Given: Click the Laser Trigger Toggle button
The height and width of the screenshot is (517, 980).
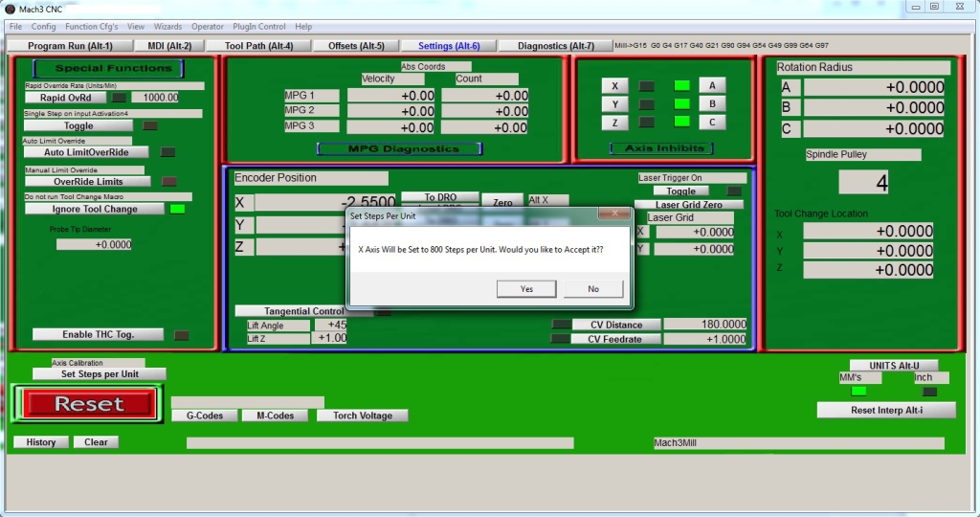Looking at the screenshot, I should tap(680, 191).
